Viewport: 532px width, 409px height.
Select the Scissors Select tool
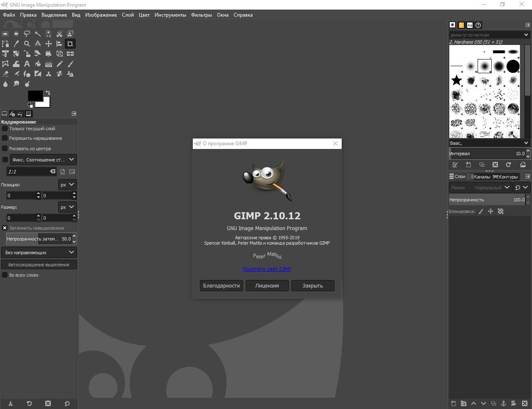click(59, 34)
